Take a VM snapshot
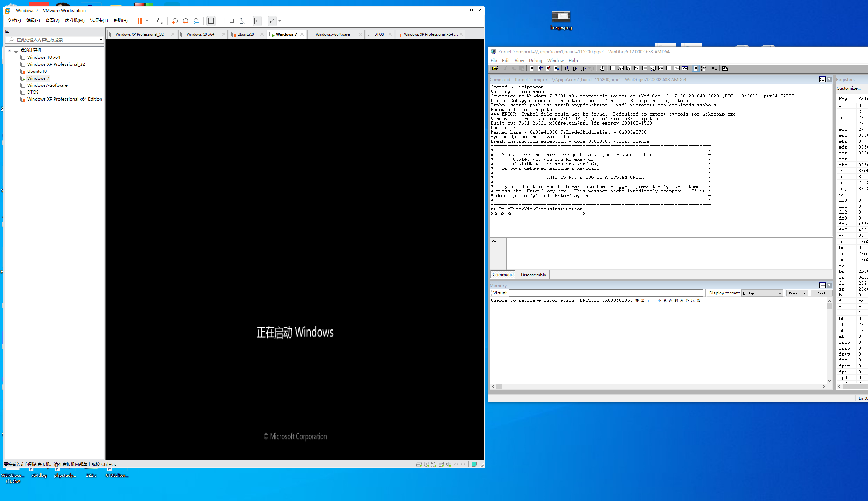The image size is (868, 501). point(175,21)
